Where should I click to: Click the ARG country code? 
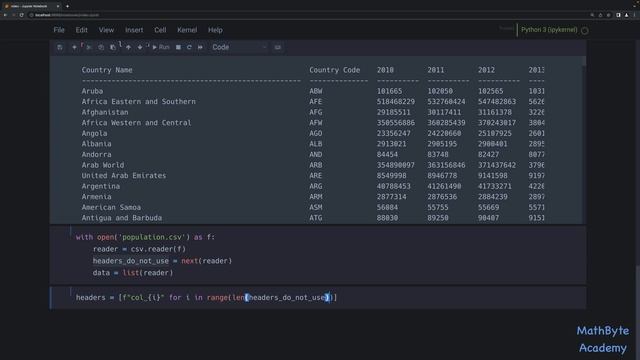coord(316,187)
